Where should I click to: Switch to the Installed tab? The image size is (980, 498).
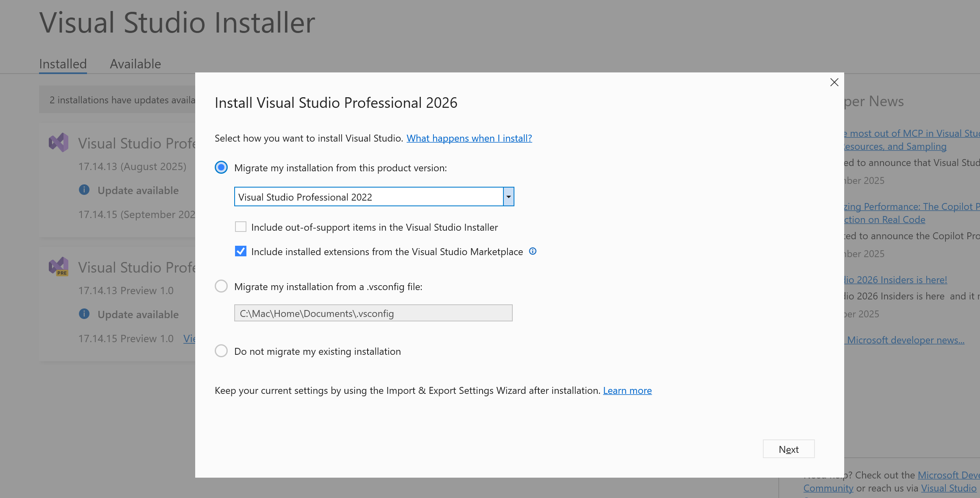63,64
